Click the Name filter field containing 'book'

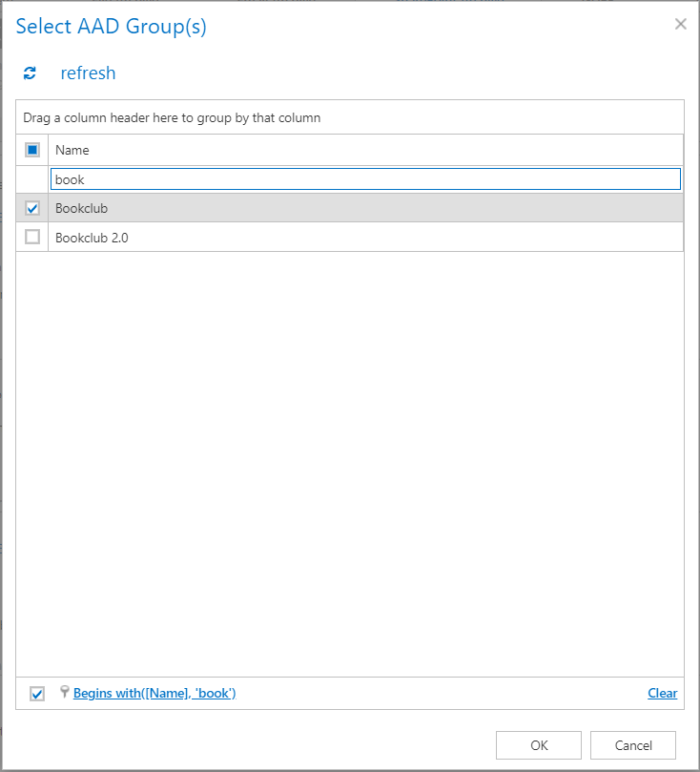pyautogui.click(x=365, y=179)
